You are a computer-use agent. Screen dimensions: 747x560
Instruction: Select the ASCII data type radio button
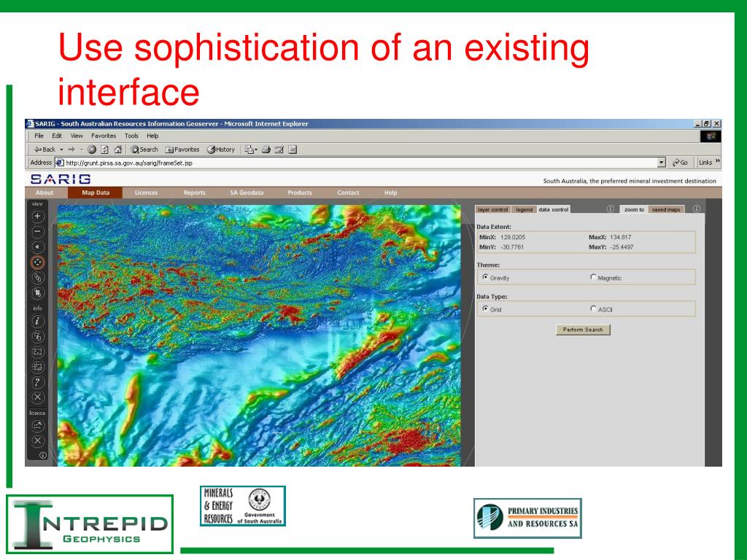tap(593, 308)
